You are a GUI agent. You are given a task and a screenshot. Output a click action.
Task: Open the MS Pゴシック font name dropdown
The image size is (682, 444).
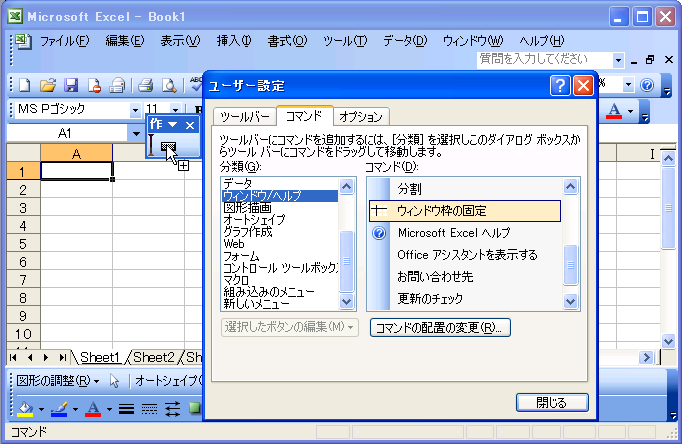pos(135,110)
